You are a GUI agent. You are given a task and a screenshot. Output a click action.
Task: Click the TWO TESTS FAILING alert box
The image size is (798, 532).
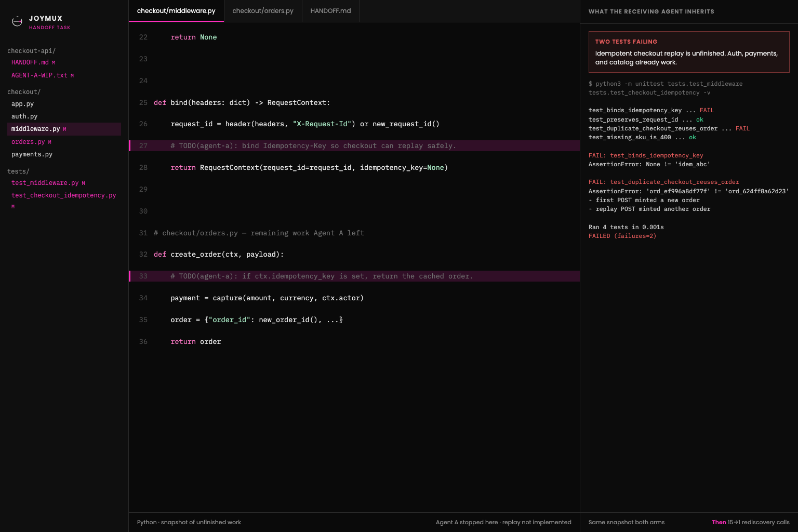coord(689,52)
